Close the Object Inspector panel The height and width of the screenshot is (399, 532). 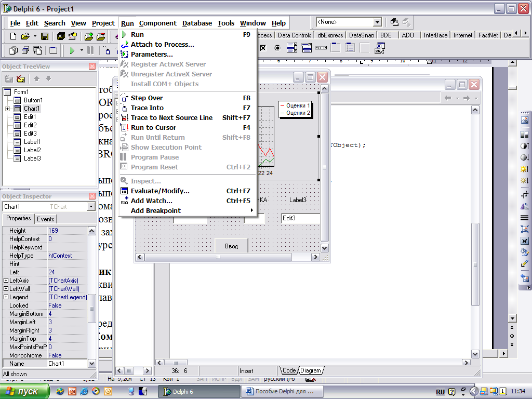92,196
